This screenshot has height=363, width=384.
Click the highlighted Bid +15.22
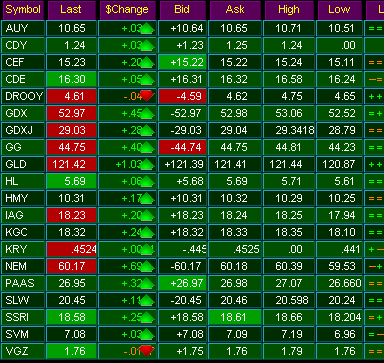183,62
